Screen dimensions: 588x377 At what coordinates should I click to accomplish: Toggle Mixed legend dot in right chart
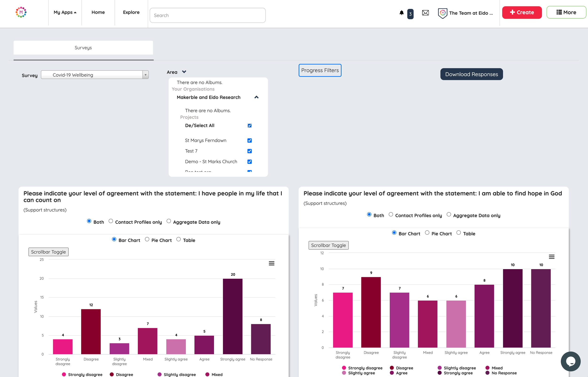(x=487, y=368)
